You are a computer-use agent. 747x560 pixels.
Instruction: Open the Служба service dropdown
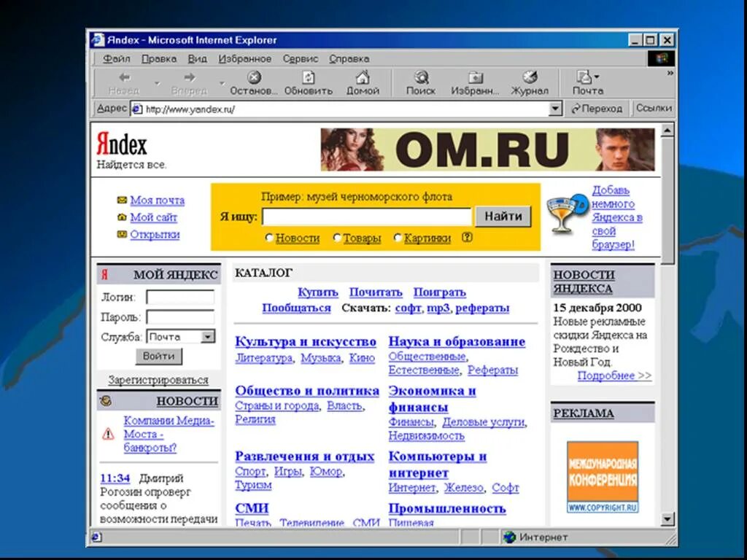coord(208,337)
